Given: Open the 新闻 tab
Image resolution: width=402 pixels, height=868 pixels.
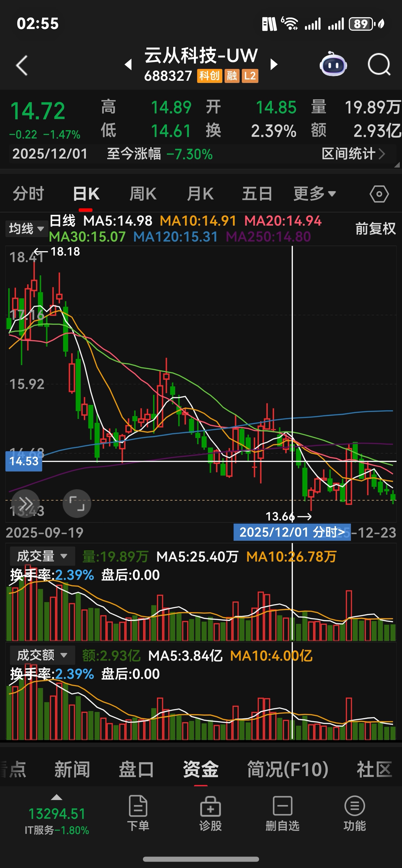Looking at the screenshot, I should click(72, 770).
